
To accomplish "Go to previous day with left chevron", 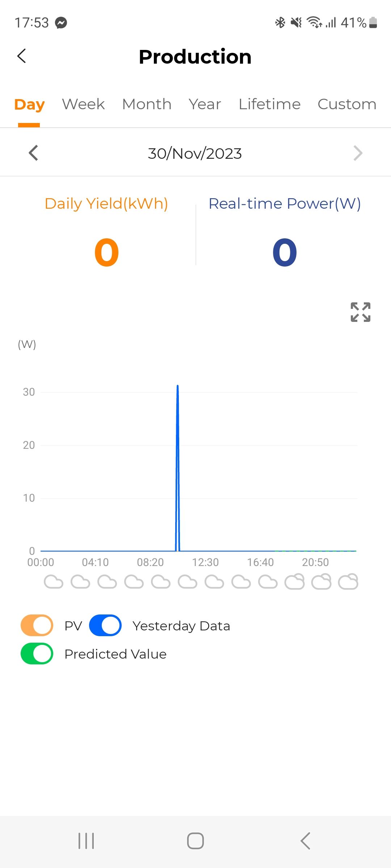I will [x=33, y=153].
